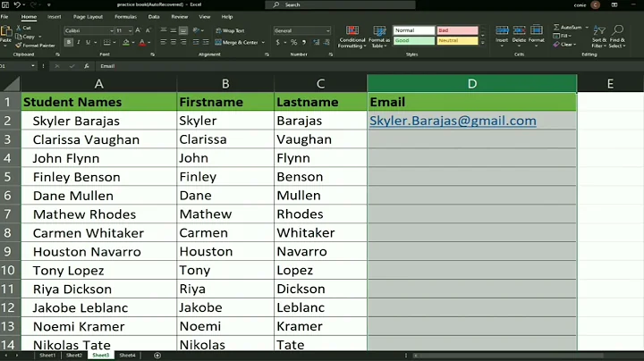Viewport: 644px width, 361px height.
Task: Align the text right
Action: click(183, 42)
